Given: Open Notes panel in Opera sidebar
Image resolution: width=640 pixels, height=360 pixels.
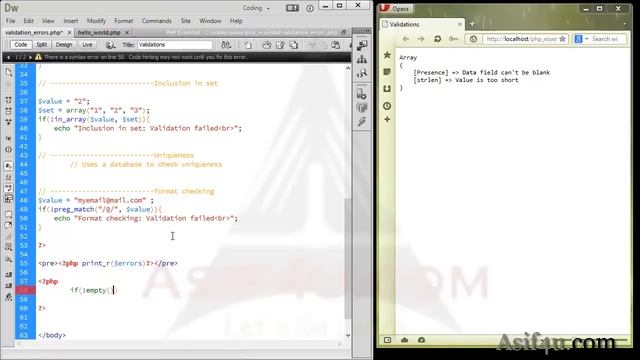Looking at the screenshot, I should (387, 72).
